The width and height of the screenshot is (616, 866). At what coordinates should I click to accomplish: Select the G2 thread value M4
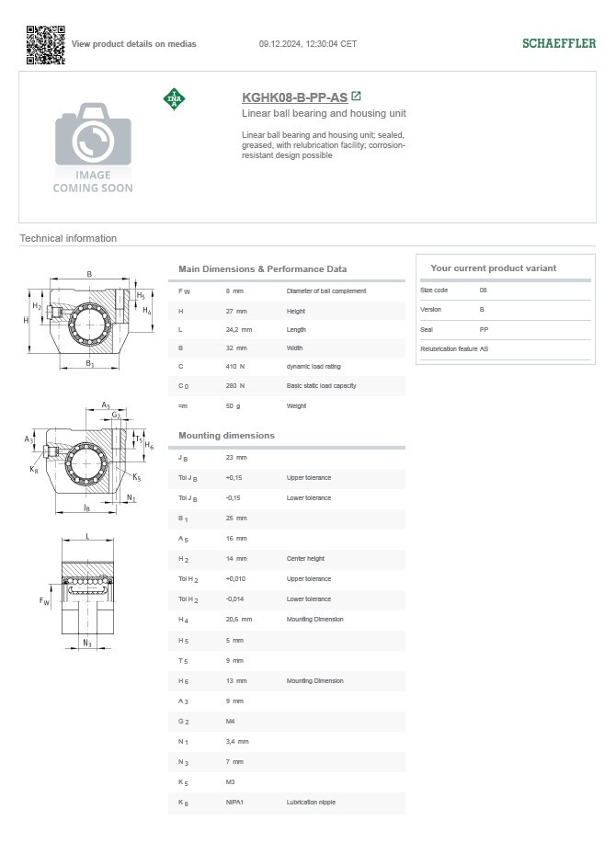click(x=231, y=722)
